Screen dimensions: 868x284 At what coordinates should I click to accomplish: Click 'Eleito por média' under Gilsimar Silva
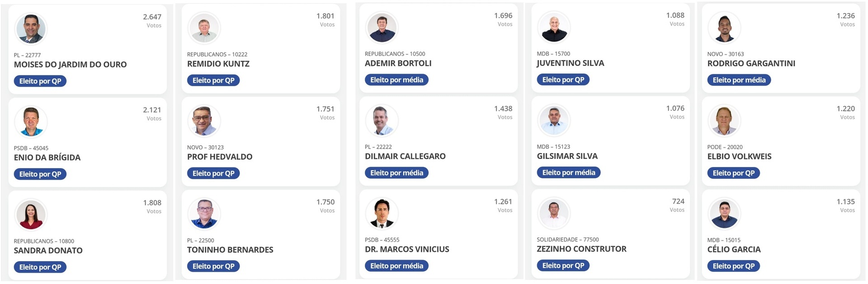point(568,172)
